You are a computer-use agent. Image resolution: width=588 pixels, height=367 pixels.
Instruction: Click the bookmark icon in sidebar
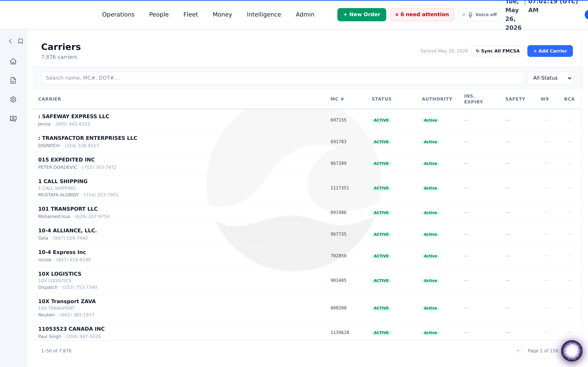coord(21,41)
